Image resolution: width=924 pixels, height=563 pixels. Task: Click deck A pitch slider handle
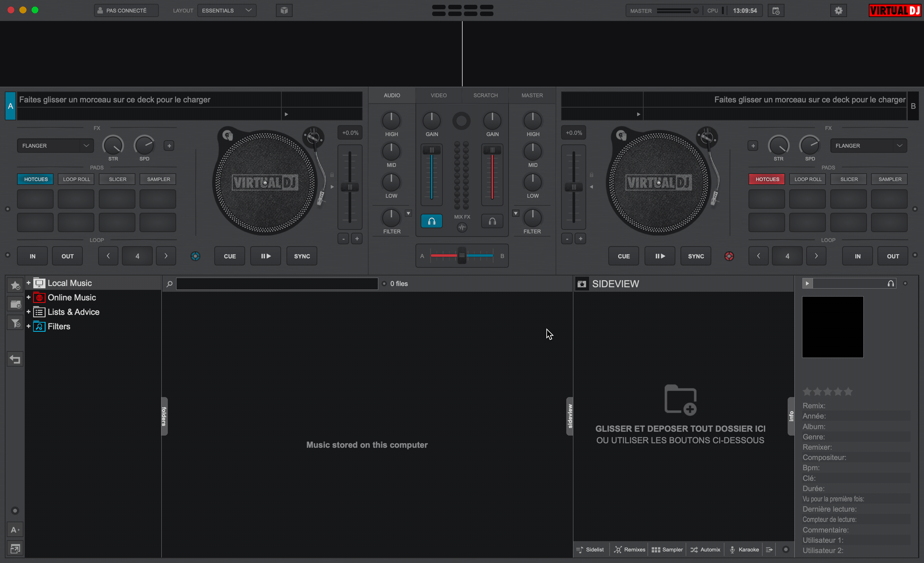[x=350, y=187]
